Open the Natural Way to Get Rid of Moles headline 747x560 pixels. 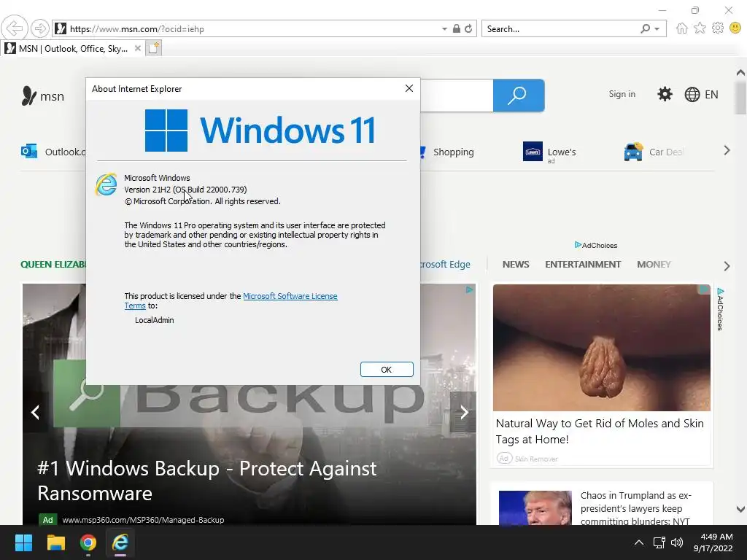[x=600, y=431]
